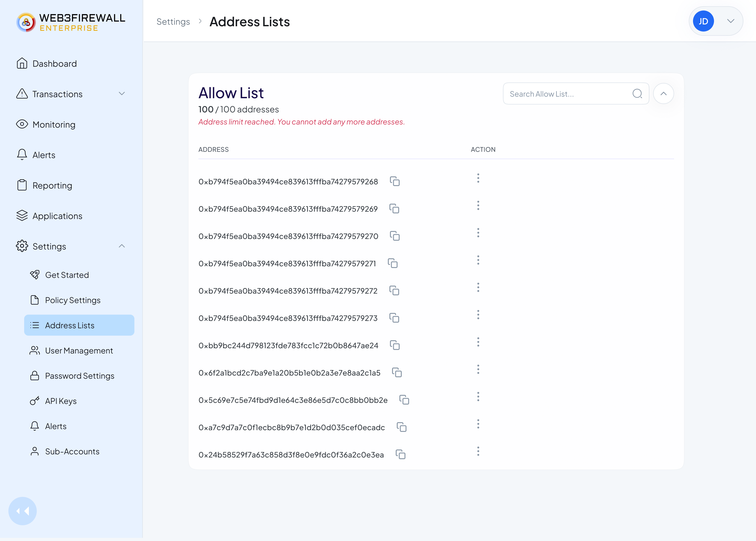Open action menu for address ending 79273

click(x=478, y=315)
